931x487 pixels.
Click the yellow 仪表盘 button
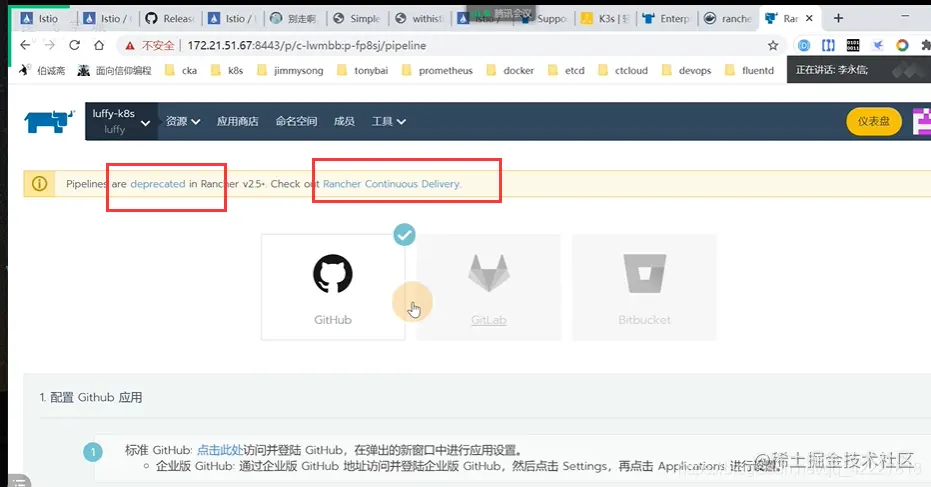[873, 121]
